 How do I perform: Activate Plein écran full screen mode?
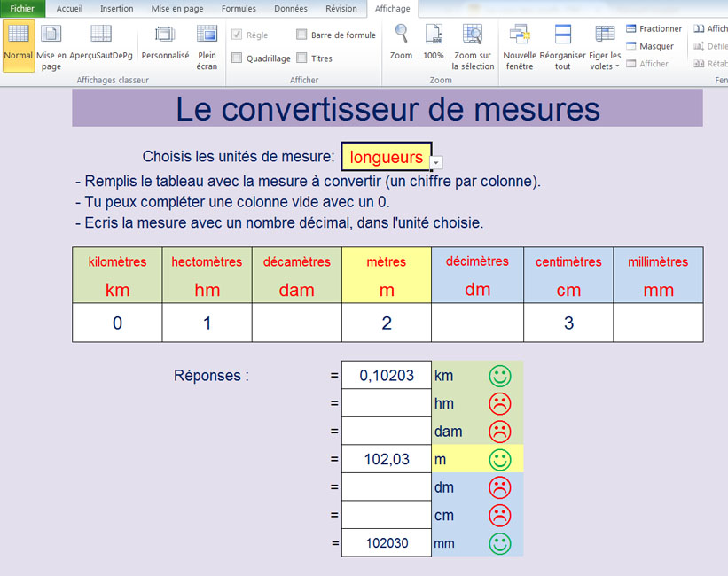click(x=207, y=47)
